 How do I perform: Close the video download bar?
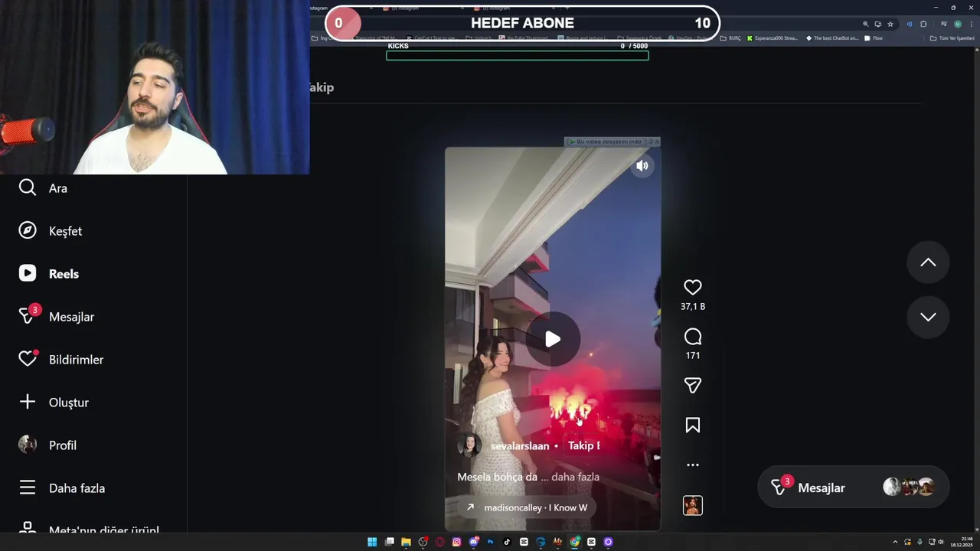click(656, 142)
